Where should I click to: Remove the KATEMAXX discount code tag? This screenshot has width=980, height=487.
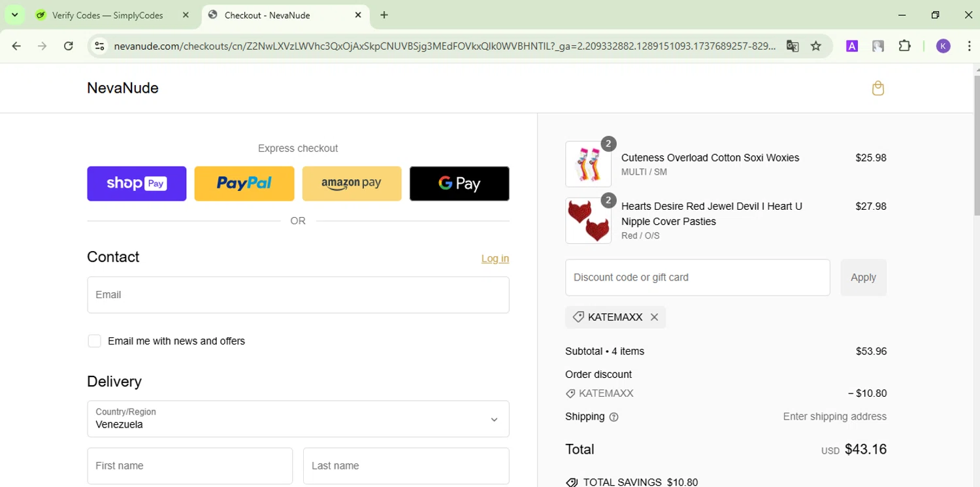654,317
